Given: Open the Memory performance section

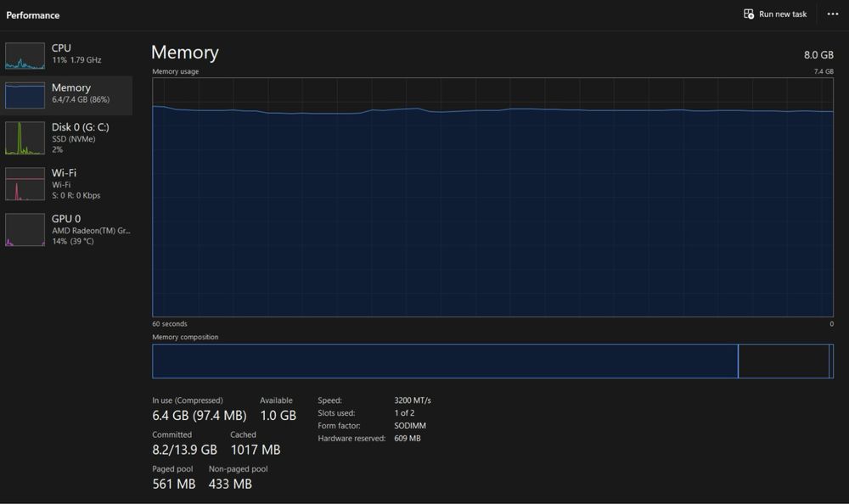Looking at the screenshot, I should [67, 95].
